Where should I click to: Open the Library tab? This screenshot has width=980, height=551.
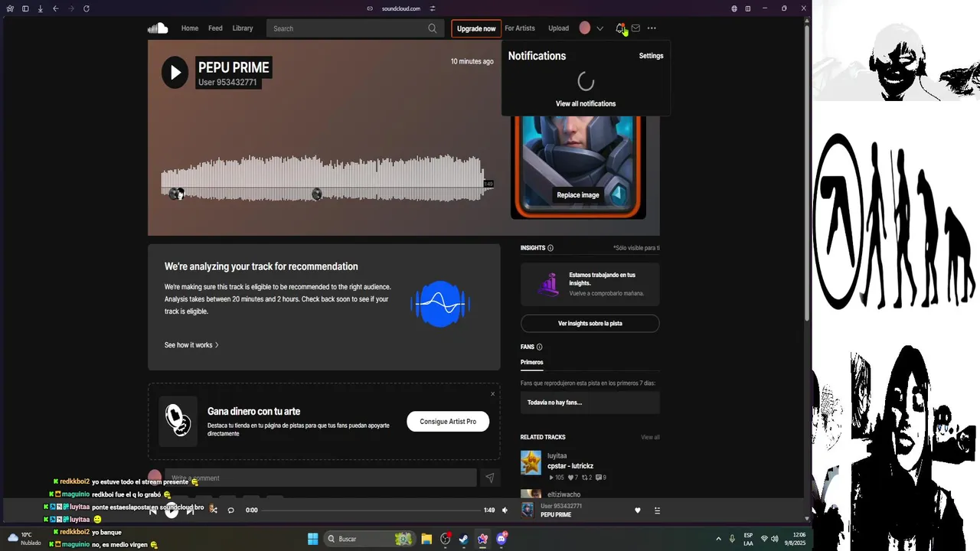point(243,28)
